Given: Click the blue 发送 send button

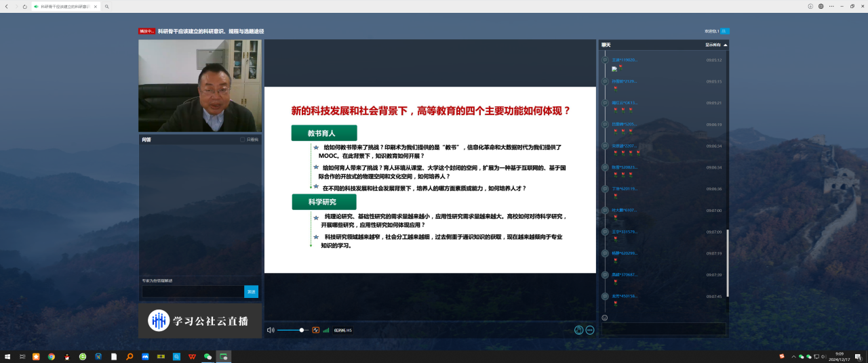Looking at the screenshot, I should pos(251,291).
